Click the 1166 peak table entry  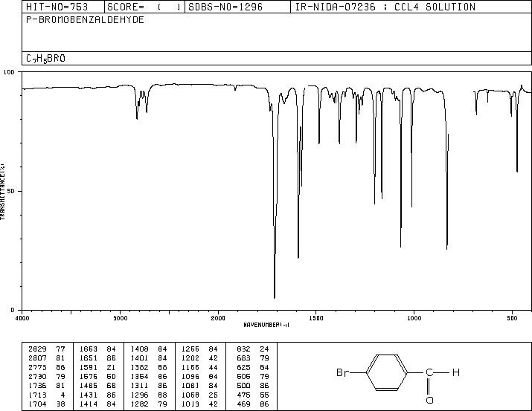click(x=200, y=367)
